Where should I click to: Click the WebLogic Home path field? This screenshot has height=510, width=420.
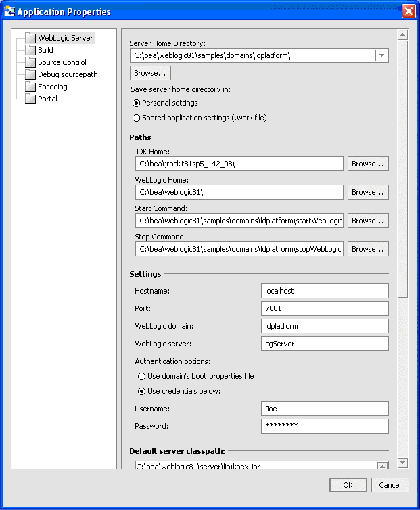[x=239, y=192]
